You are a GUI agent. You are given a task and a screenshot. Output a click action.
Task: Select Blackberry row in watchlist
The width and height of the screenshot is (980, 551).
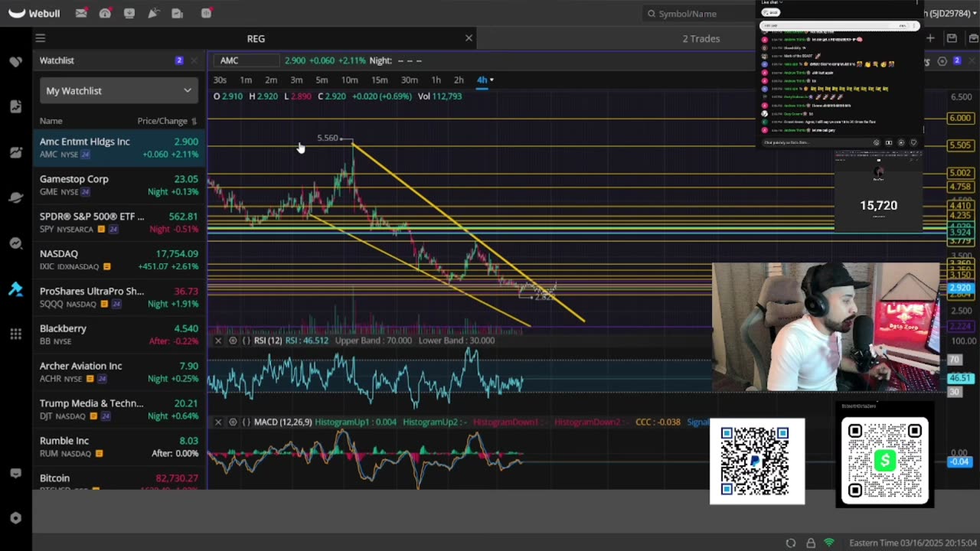(119, 334)
